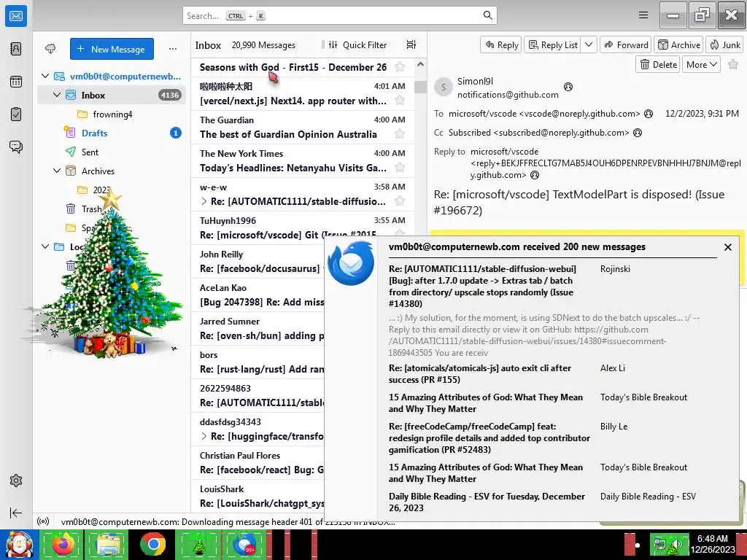This screenshot has height=560, width=747.
Task: Click contact icon beside notifications@github.com
Action: [x=568, y=87]
